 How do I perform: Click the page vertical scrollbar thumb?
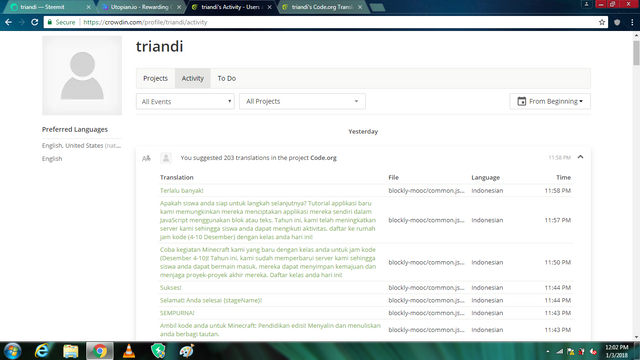tap(636, 52)
